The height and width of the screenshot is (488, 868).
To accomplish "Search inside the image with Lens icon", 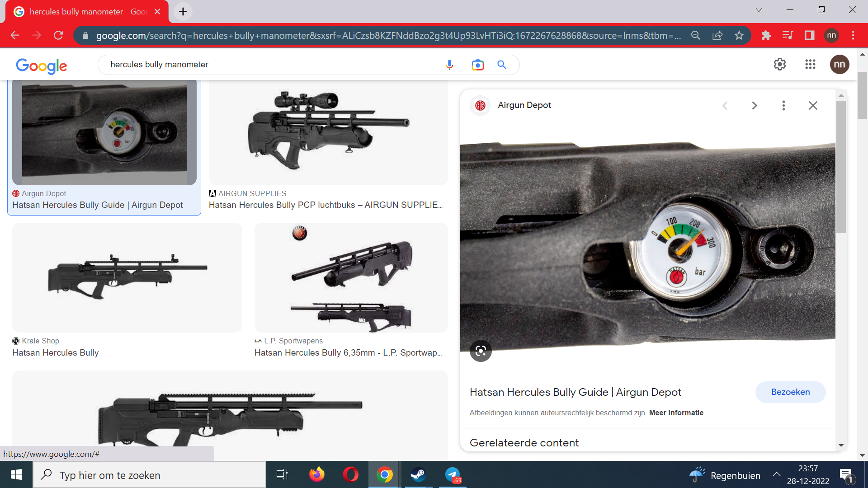I will click(x=481, y=351).
